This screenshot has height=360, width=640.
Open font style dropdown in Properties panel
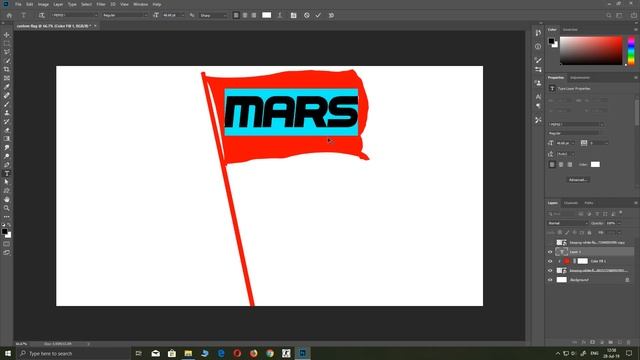[573, 133]
